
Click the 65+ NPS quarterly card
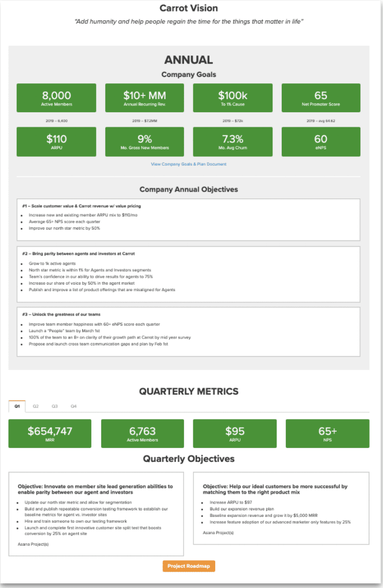point(327,433)
